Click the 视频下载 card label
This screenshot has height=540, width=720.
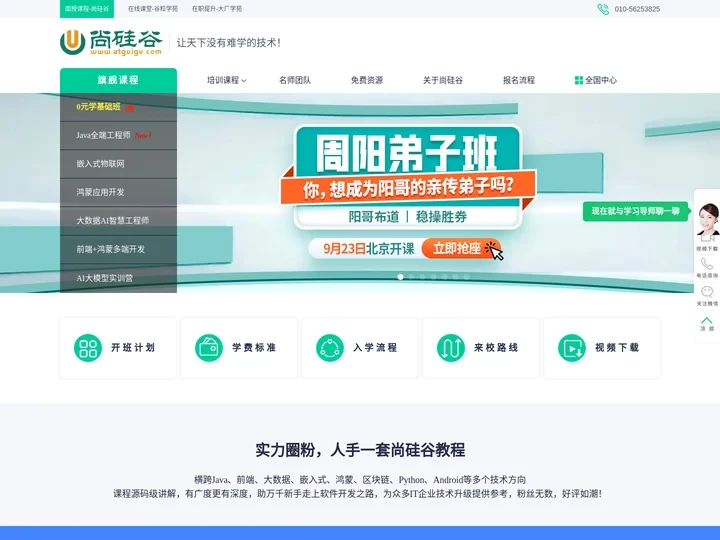(x=617, y=348)
